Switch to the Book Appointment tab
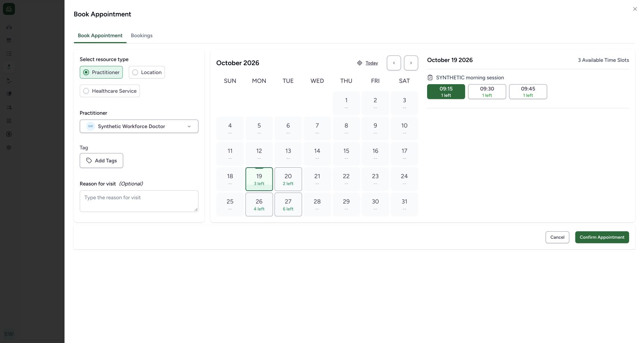Image resolution: width=644 pixels, height=343 pixels. pyautogui.click(x=100, y=35)
